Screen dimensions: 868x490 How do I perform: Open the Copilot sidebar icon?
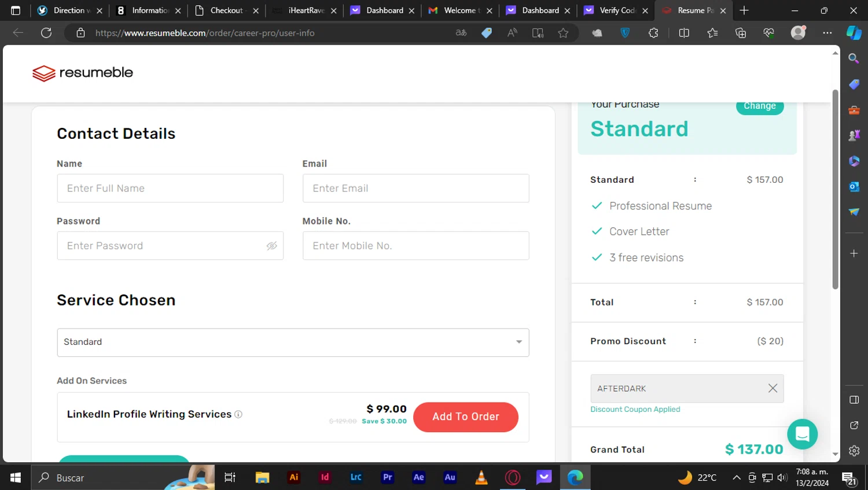(854, 33)
